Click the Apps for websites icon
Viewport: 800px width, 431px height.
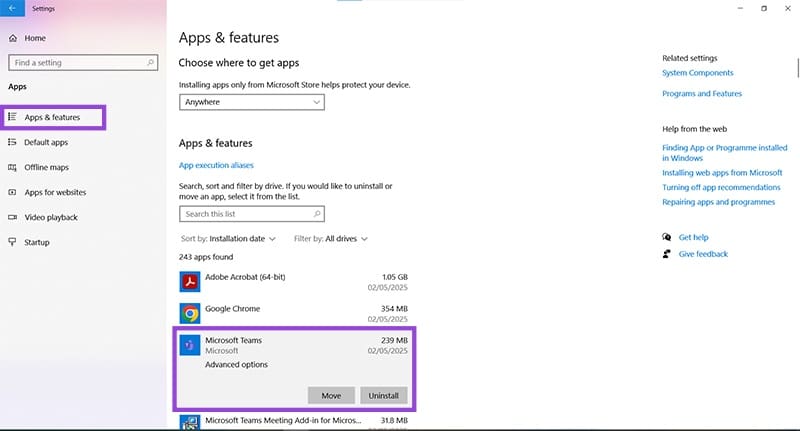coord(12,192)
